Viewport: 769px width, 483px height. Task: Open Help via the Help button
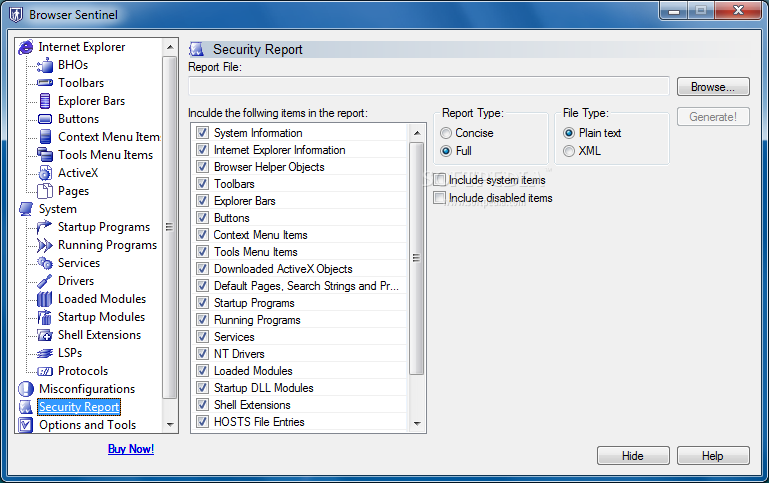coord(713,456)
